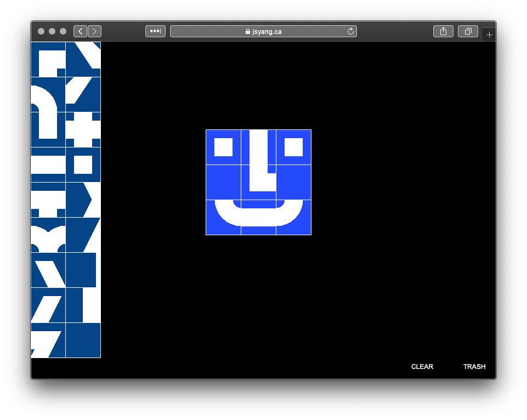527x420 pixels.
Task: Select the quarter-arch curve tile in palette
Action: (x=48, y=94)
